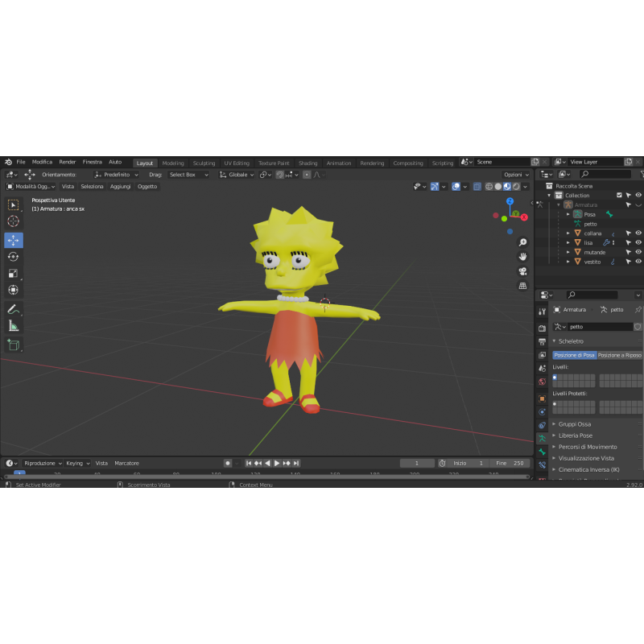Select the Select Box tool
644x644 pixels.
[x=13, y=204]
